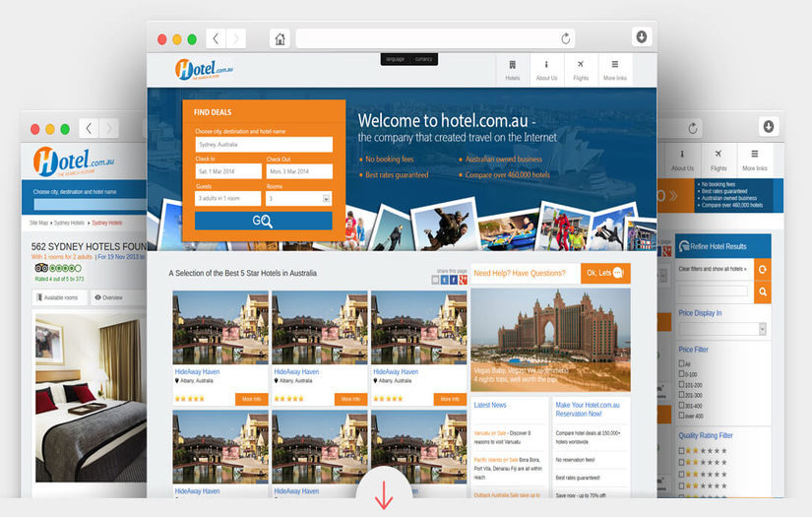The height and width of the screenshot is (517, 812).
Task: Click the 'Refine Hotel Results' panel header
Action: [x=724, y=246]
